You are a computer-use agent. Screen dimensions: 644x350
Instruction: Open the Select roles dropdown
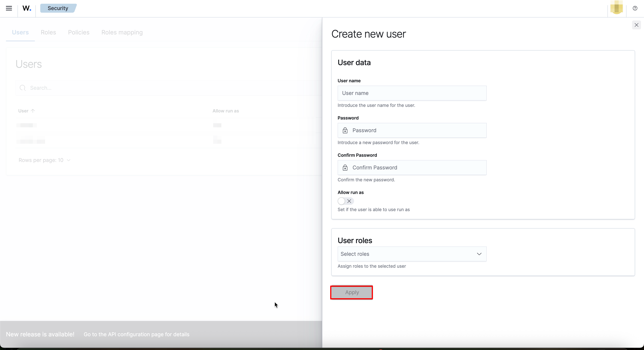[412, 254]
